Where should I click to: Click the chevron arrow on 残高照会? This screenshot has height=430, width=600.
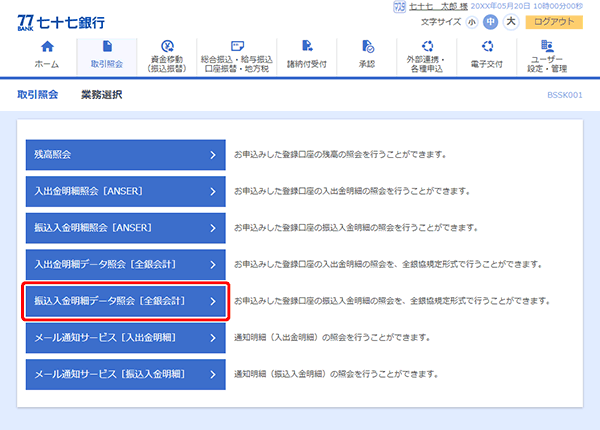click(x=213, y=155)
